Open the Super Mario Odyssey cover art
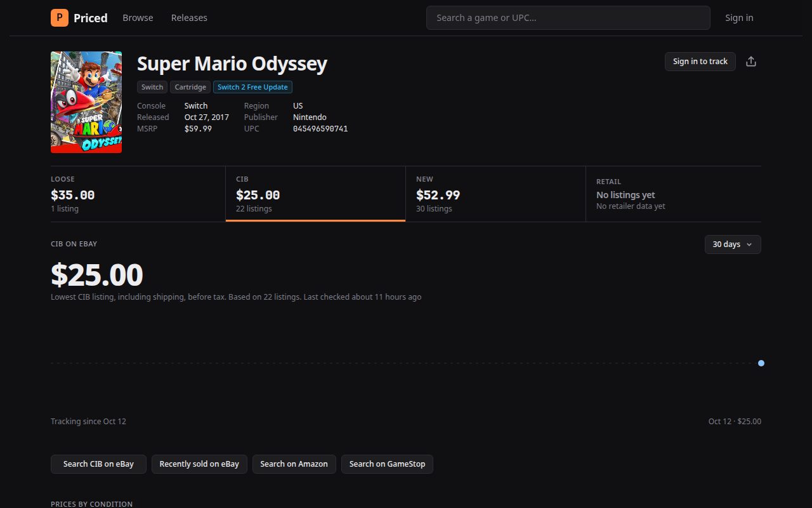The width and height of the screenshot is (812, 508). click(x=86, y=102)
